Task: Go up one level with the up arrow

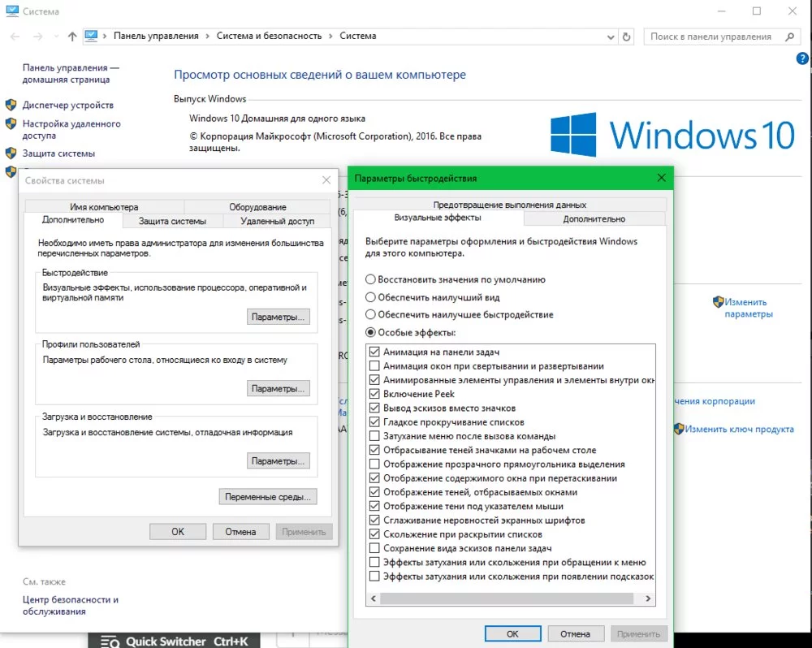Action: point(72,37)
